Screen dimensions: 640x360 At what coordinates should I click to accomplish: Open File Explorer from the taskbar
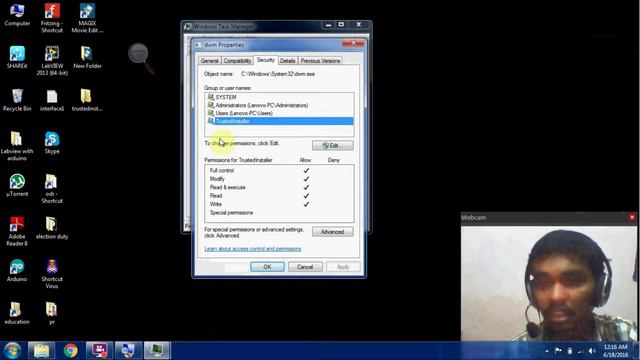tap(41, 351)
